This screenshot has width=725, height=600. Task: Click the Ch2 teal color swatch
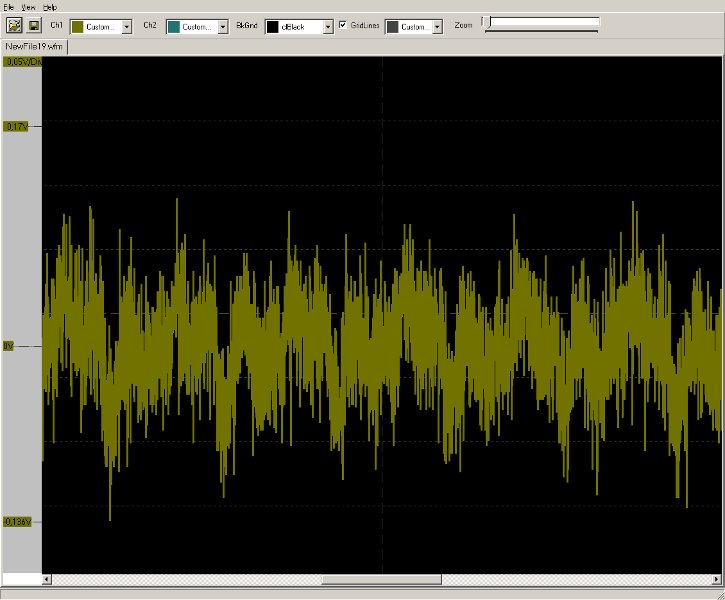coord(173,27)
